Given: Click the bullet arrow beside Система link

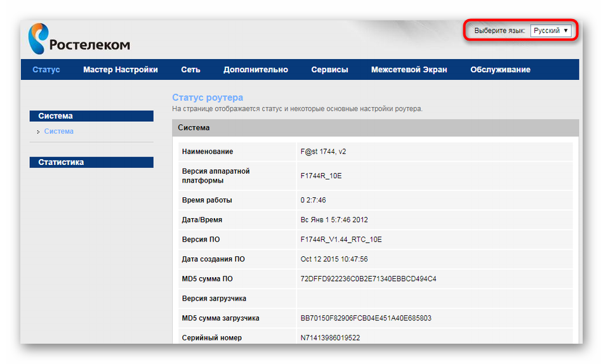Looking at the screenshot, I should [39, 132].
